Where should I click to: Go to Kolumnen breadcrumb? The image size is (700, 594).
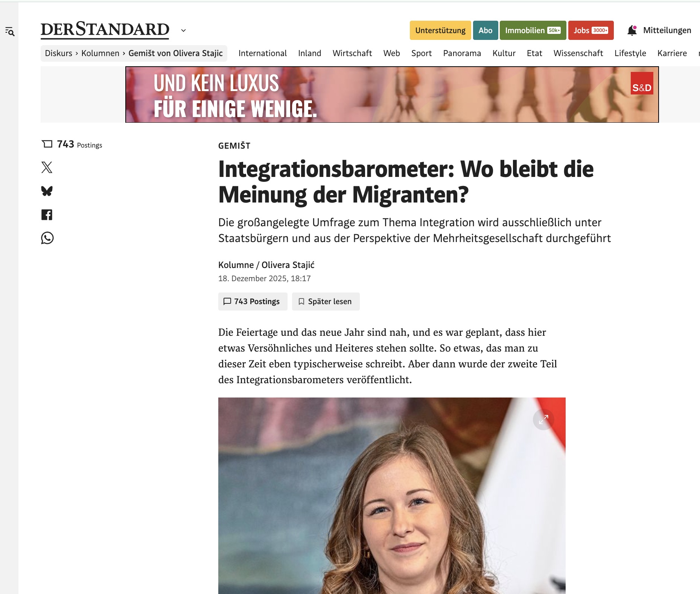[100, 53]
